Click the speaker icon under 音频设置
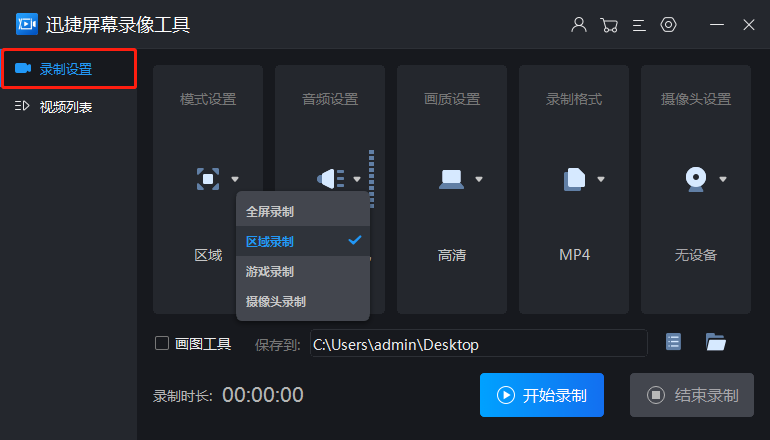Viewport: 770px width, 440px height. 330,179
